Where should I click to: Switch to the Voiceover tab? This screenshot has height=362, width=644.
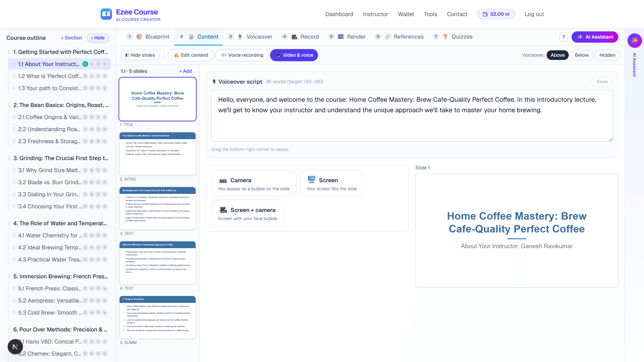click(250, 37)
